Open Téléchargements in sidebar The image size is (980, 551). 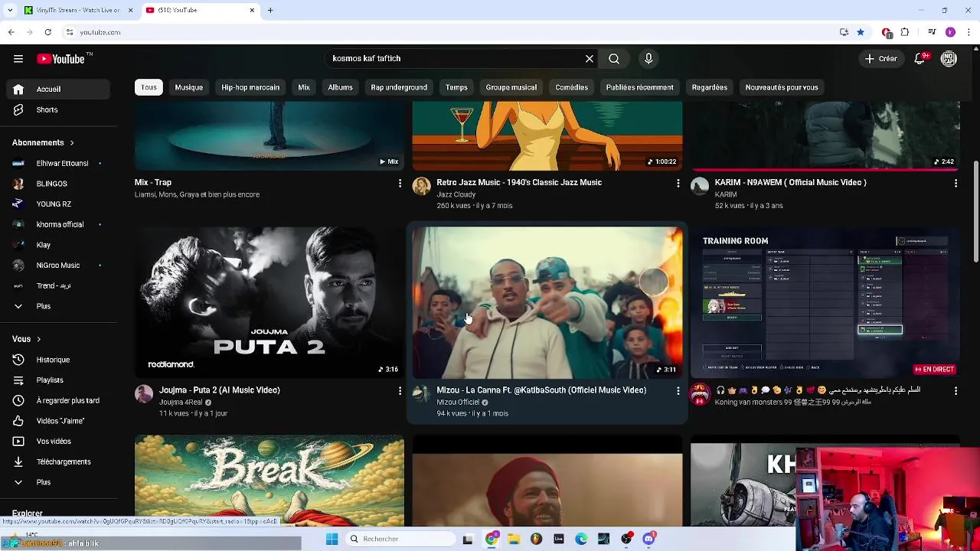60,462
